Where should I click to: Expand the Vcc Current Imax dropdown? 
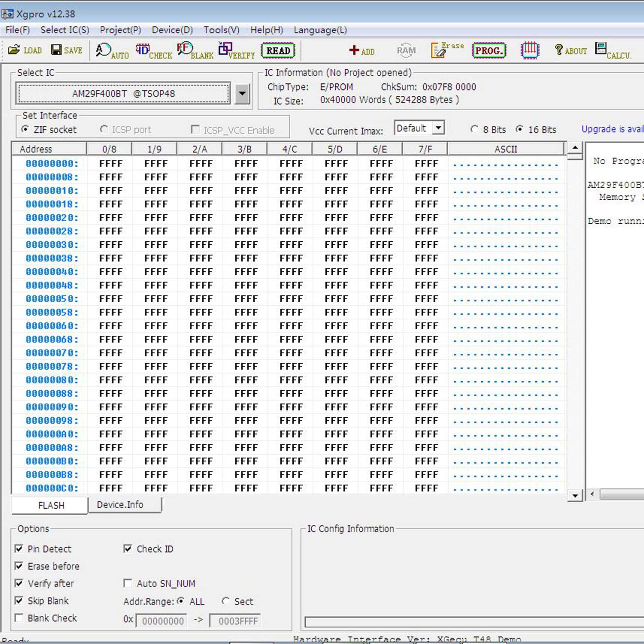click(x=438, y=128)
